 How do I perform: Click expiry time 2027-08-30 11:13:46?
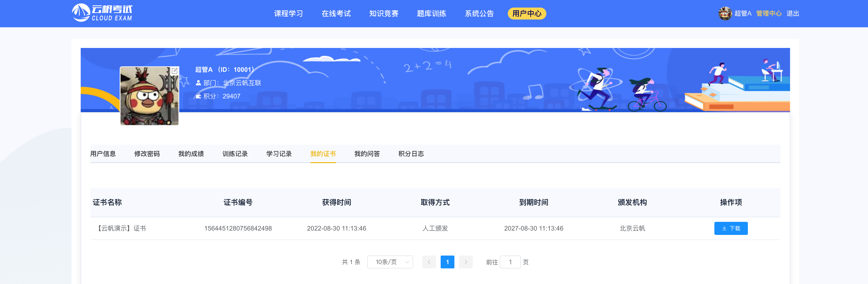pyautogui.click(x=534, y=228)
